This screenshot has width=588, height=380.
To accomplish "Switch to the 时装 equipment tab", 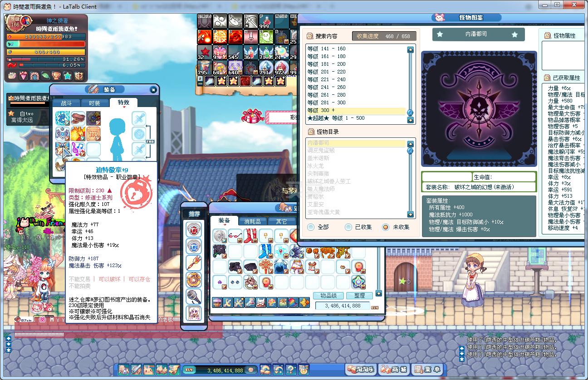I will [94, 103].
